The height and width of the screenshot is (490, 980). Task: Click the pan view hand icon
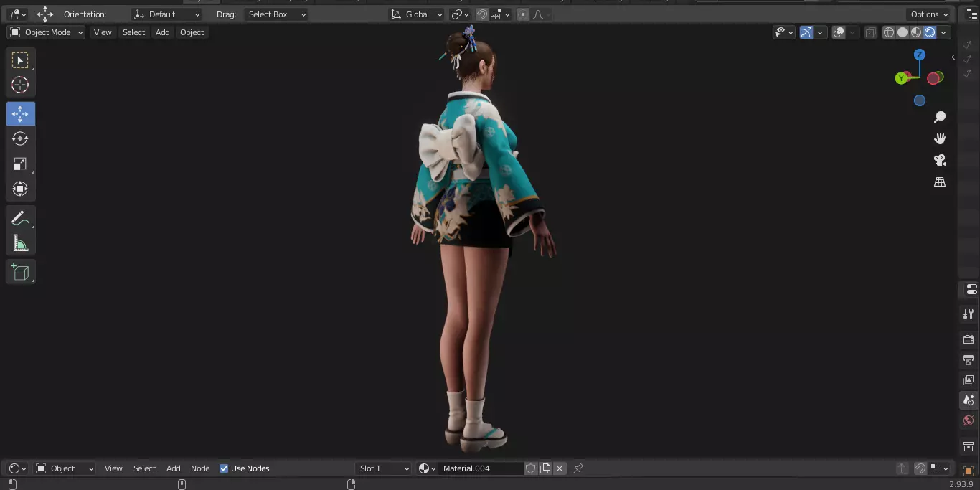point(940,138)
